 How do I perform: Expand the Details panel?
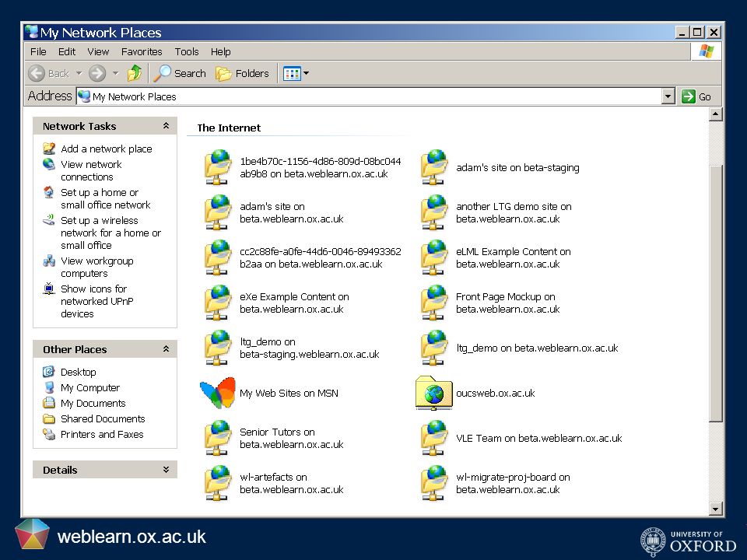[x=166, y=470]
